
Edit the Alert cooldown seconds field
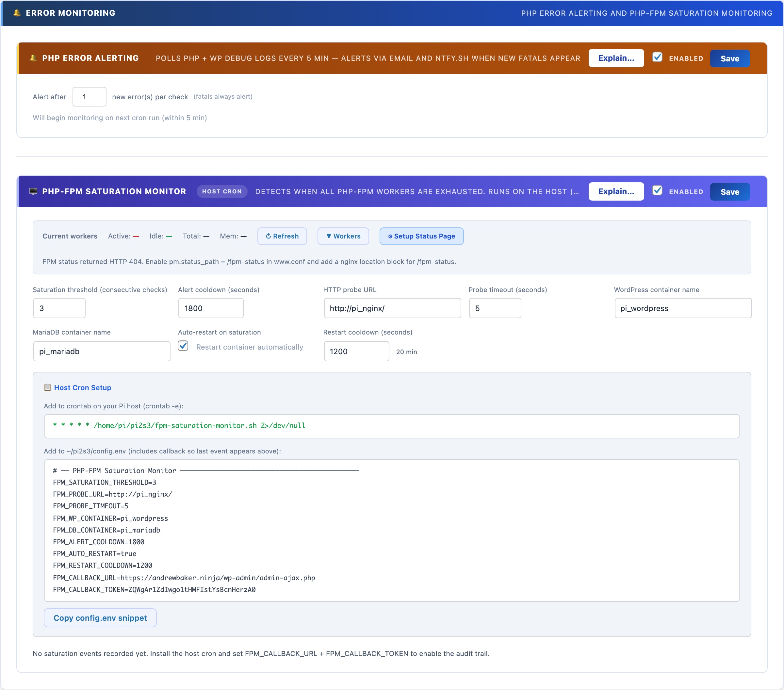[211, 308]
